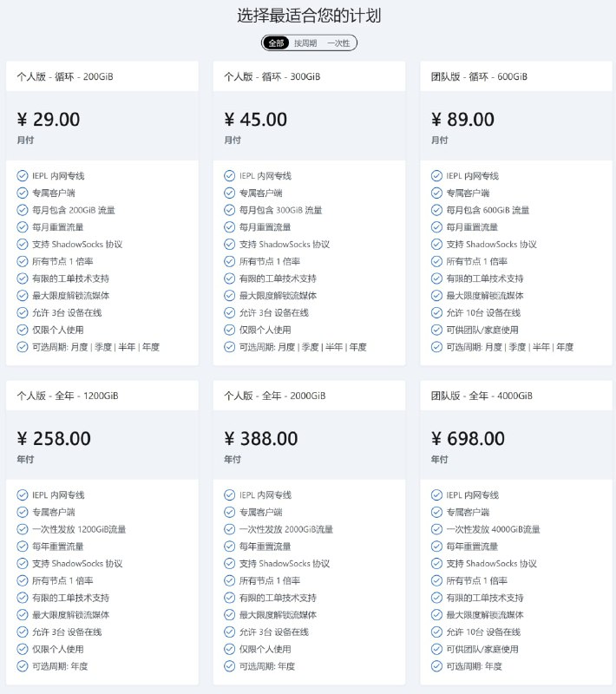The height and width of the screenshot is (694, 616).
Task: Open the 个人版 - 全年 - 2000GiB plan
Action: click(275, 396)
